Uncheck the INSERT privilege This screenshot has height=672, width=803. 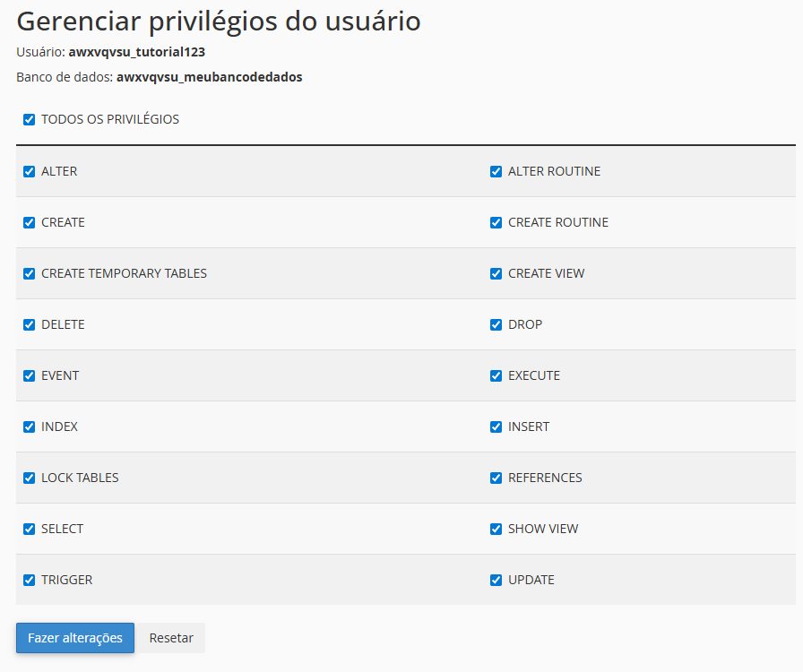496,426
